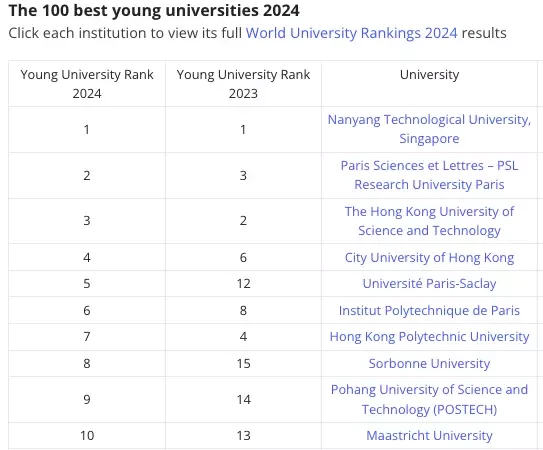Select the 'Young University Rank 2023' column header
The width and height of the screenshot is (543, 450).
click(x=243, y=84)
